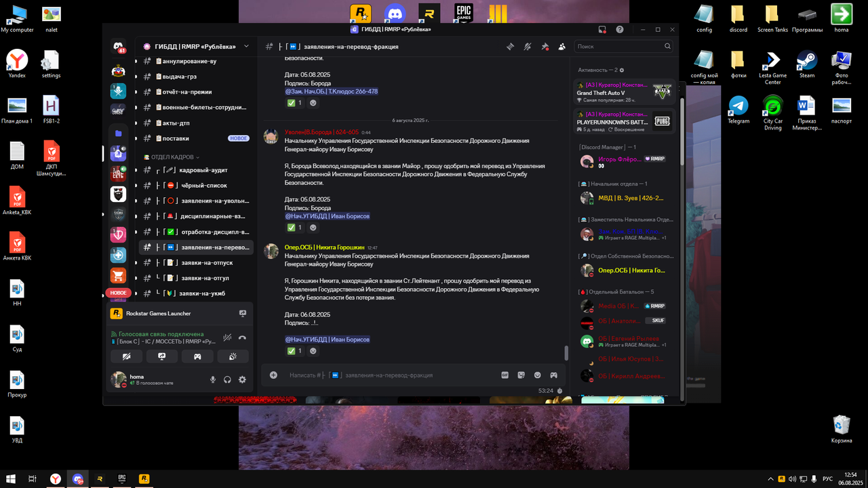Click the activity settings gear beside Активность
The width and height of the screenshot is (868, 488).
tap(622, 70)
